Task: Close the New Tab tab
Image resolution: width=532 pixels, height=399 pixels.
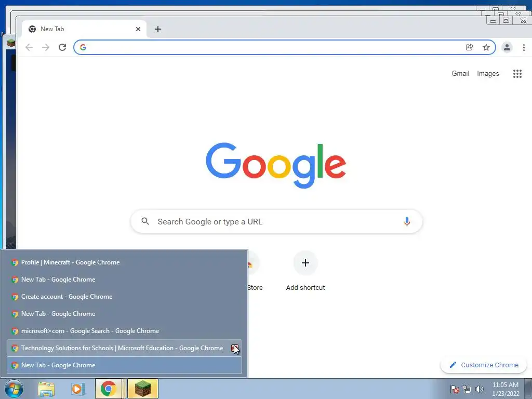Action: pos(138,29)
